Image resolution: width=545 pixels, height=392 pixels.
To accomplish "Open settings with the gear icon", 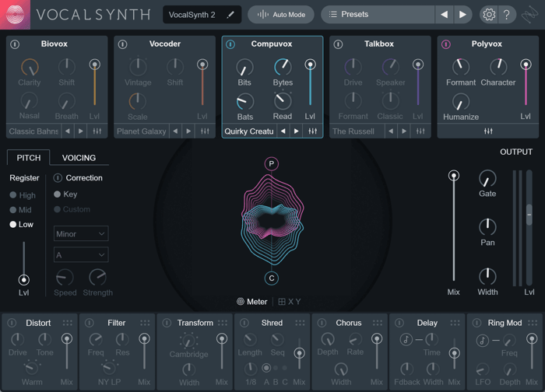I will [489, 15].
